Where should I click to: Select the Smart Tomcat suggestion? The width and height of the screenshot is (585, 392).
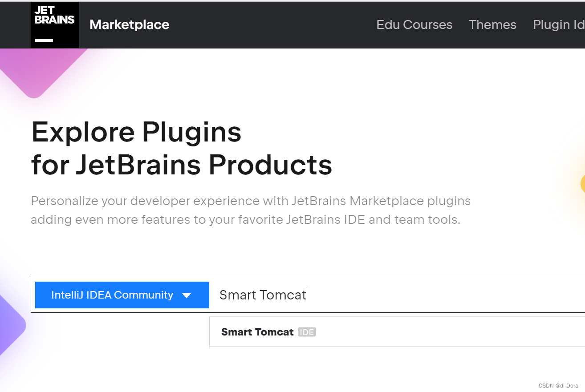click(397, 332)
